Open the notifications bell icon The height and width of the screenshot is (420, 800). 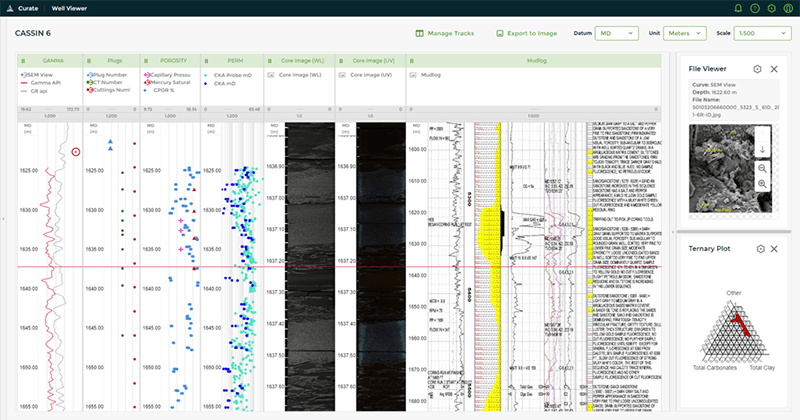tap(738, 8)
